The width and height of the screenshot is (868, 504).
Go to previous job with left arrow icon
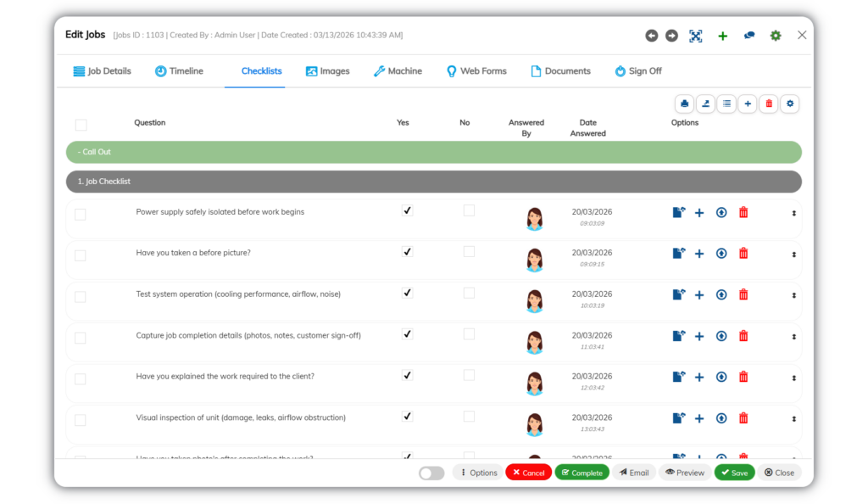(x=652, y=36)
